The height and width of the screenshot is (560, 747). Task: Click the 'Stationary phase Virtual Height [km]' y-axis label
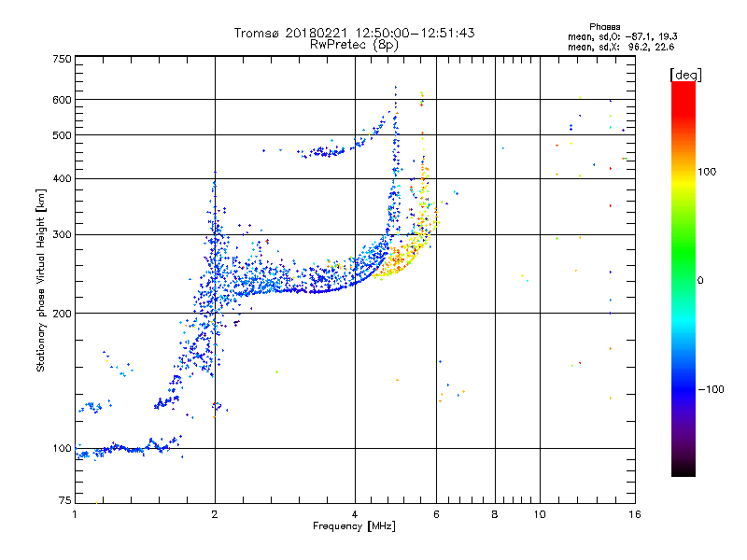(41, 281)
